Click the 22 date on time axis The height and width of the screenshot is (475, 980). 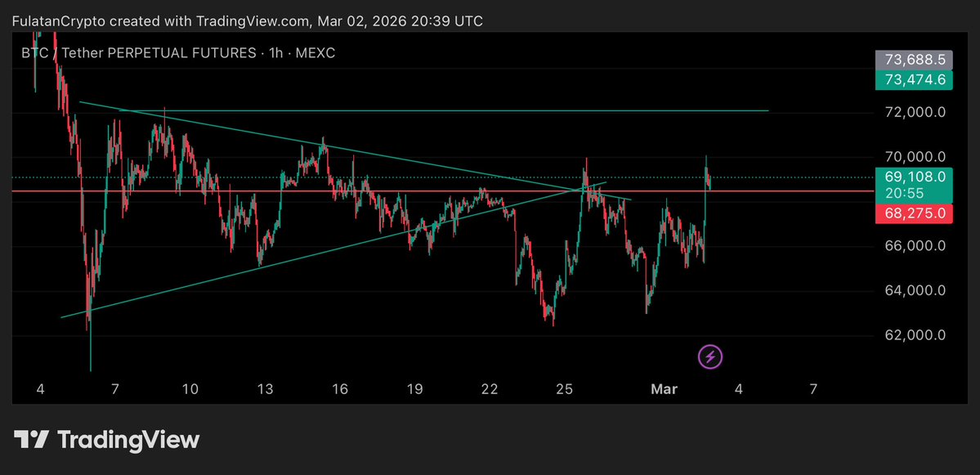pyautogui.click(x=490, y=389)
